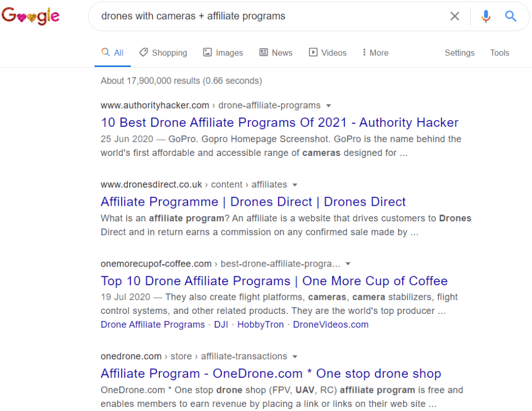Open the 10 Best Drone Affiliate Programs link
The width and height of the screenshot is (532, 411).
(280, 123)
